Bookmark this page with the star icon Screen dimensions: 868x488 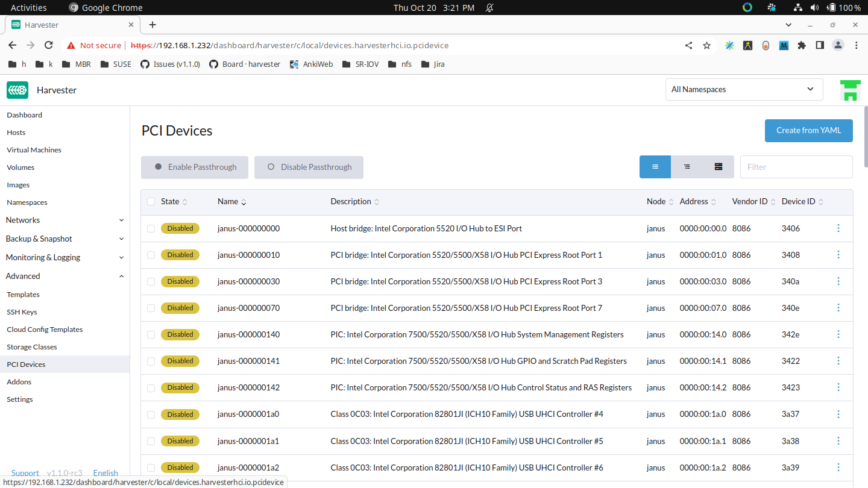706,45
